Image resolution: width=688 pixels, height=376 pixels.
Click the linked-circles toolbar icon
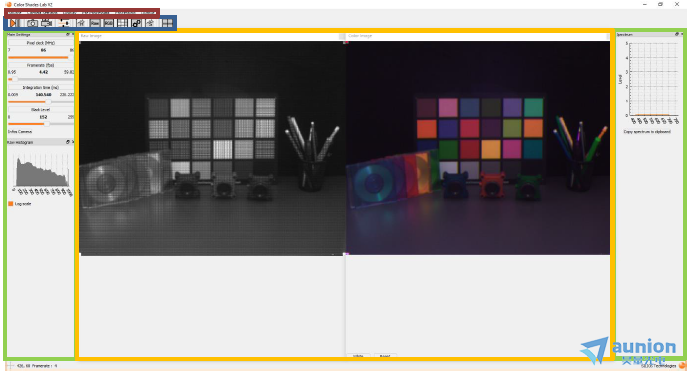[x=136, y=23]
